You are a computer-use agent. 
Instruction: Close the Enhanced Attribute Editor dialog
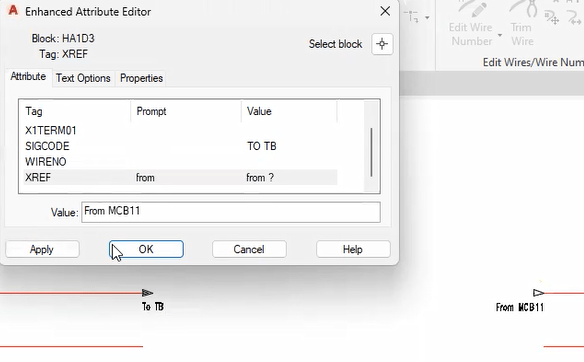coord(385,11)
